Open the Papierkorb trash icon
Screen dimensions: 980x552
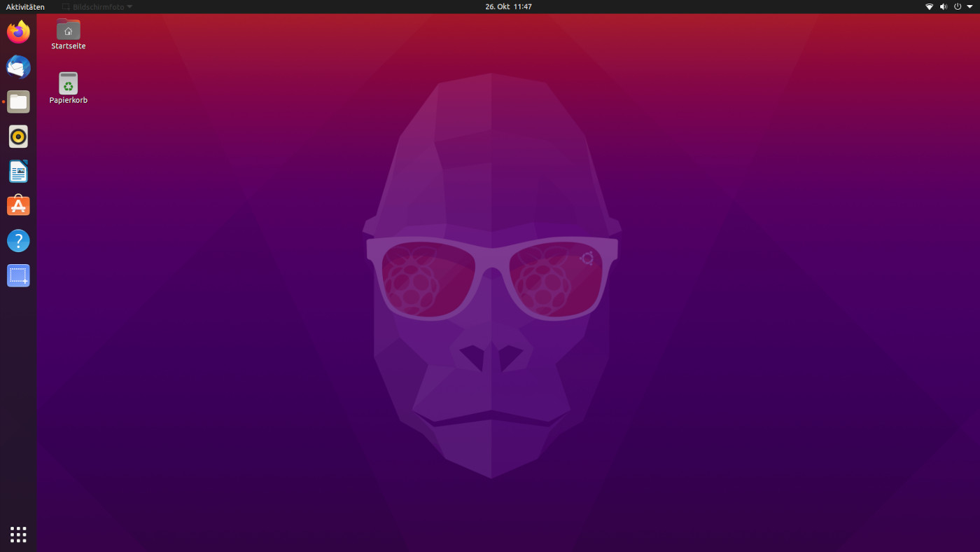(x=68, y=88)
